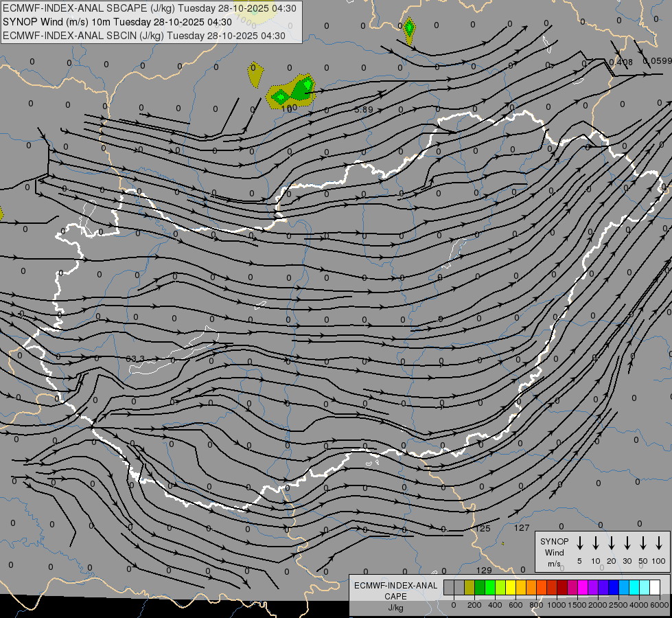The width and height of the screenshot is (672, 618).
Task: Click the 200 tick label on CAPE scale
Action: [474, 605]
